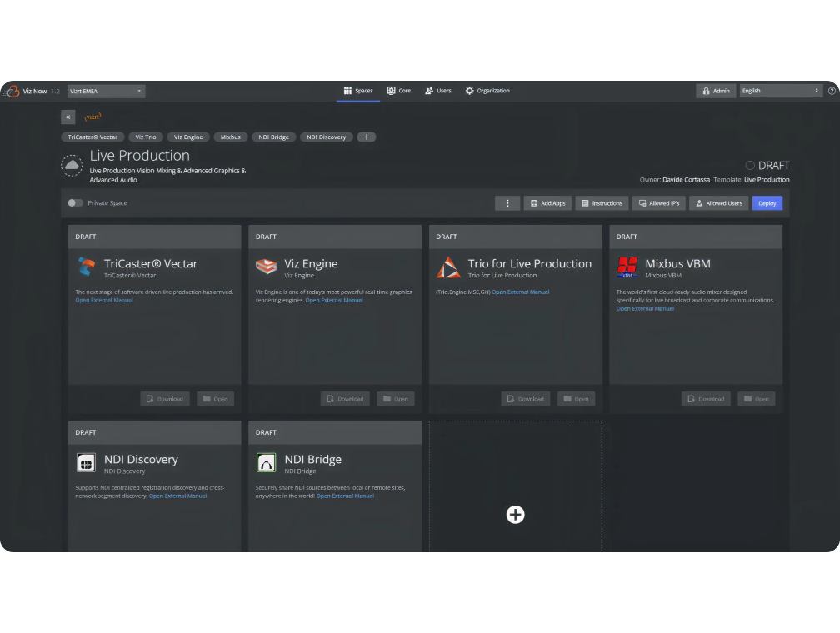This screenshot has width=840, height=633.
Task: Click the large plus in empty card
Action: coord(515,515)
